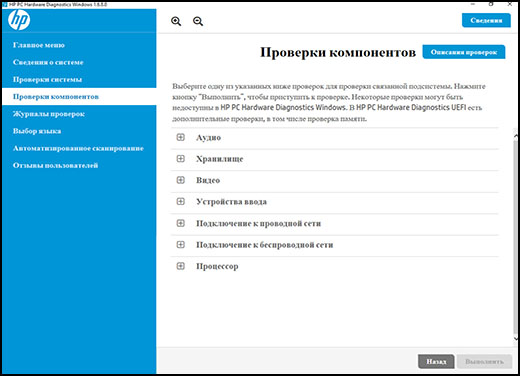This screenshot has height=376, width=520.
Task: Select Проверки компонентов sidebar item
Action: [x=79, y=97]
